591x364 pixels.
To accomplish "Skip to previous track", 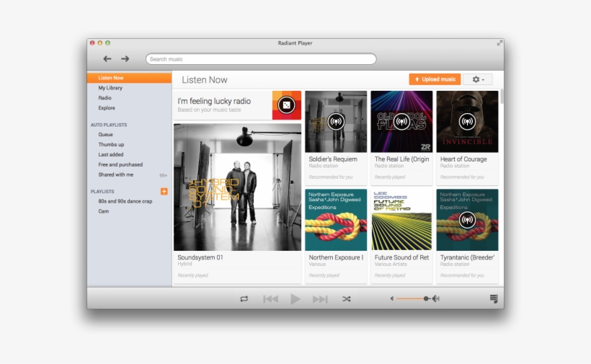I will [x=270, y=299].
